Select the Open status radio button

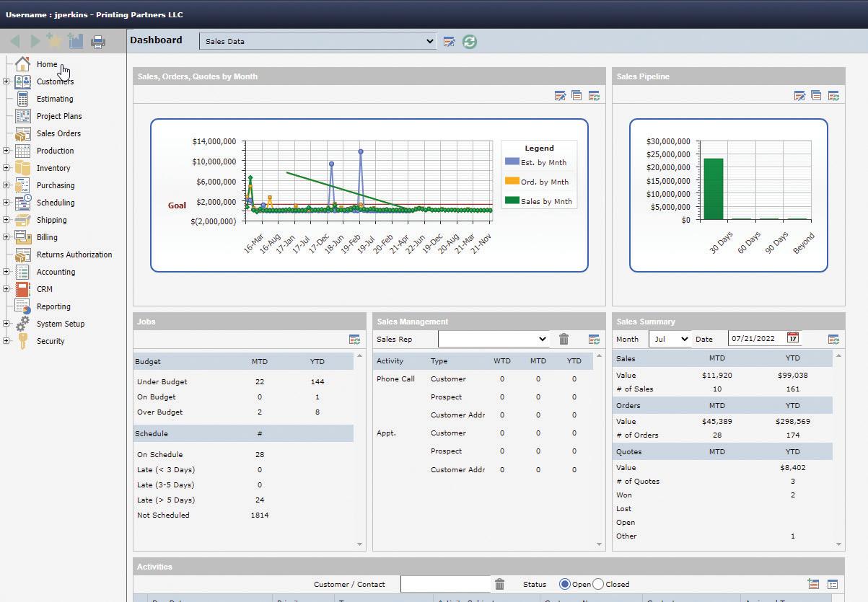pyautogui.click(x=564, y=584)
